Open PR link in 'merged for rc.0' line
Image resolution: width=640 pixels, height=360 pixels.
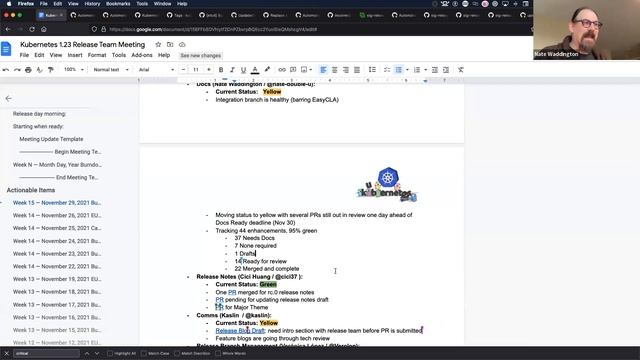click(232, 292)
